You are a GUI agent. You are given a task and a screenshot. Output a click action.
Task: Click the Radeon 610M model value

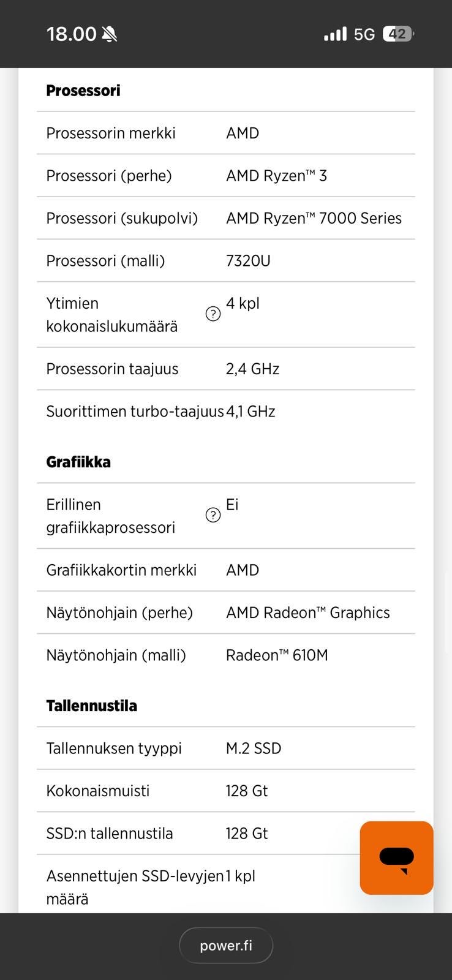pyautogui.click(x=277, y=655)
